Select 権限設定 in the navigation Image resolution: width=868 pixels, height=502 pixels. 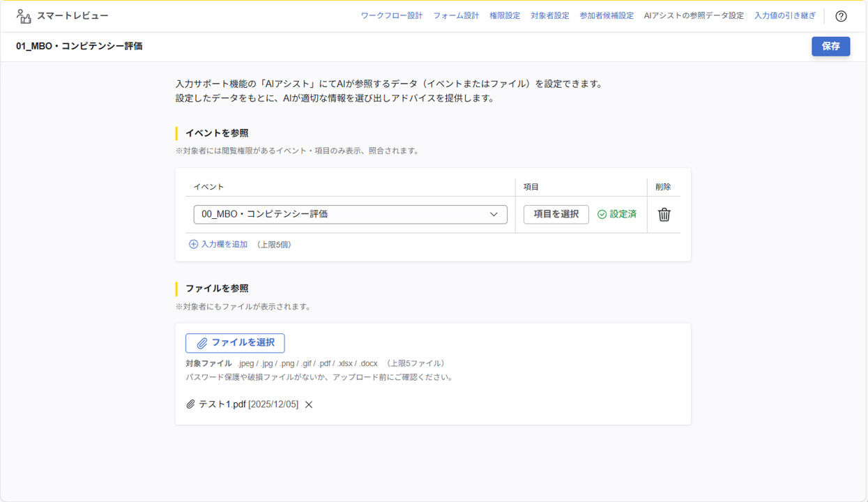tap(504, 15)
